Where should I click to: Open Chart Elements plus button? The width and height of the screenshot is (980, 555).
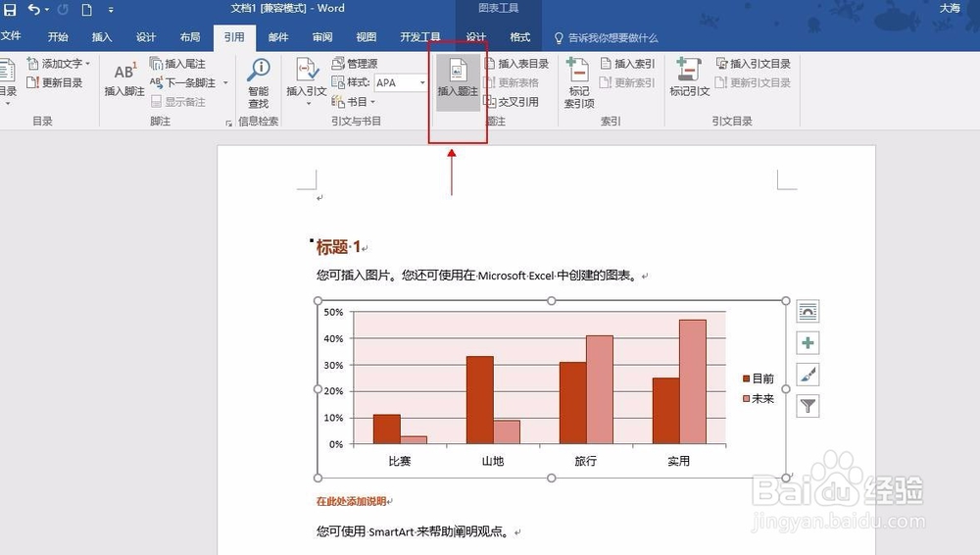[x=808, y=343]
